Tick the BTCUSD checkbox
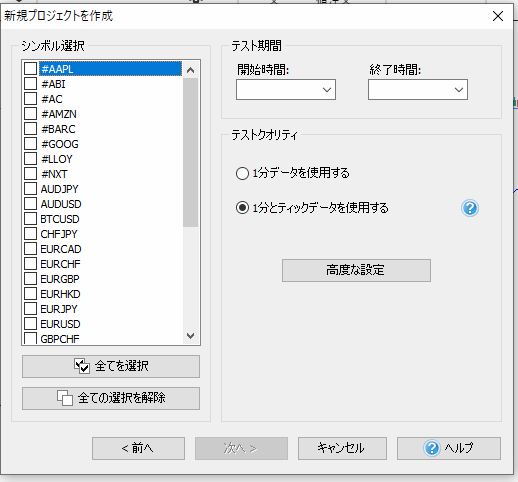 coord(30,219)
